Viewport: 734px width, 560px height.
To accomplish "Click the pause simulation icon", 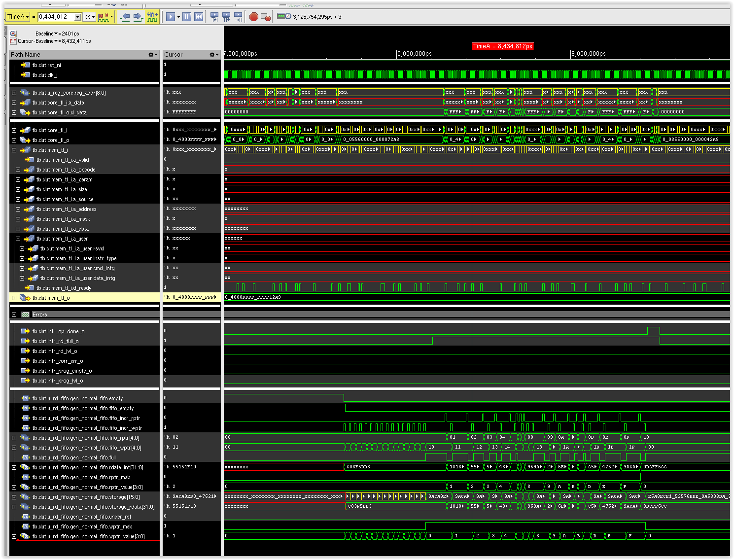I will (x=186, y=16).
